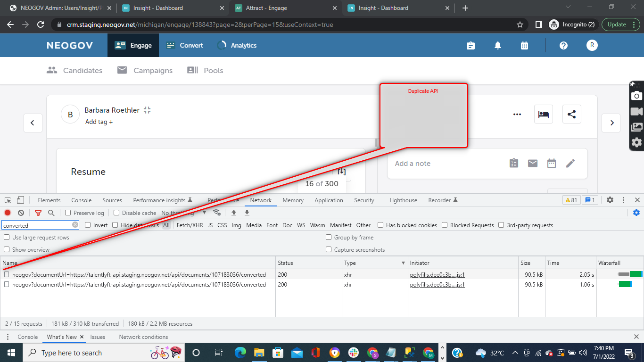This screenshot has height=362, width=644.
Task: Check the Invert filter checkbox
Action: tap(87, 225)
